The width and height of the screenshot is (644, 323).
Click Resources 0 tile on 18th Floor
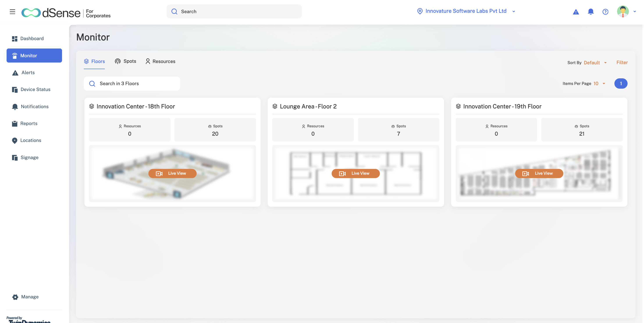pos(130,130)
